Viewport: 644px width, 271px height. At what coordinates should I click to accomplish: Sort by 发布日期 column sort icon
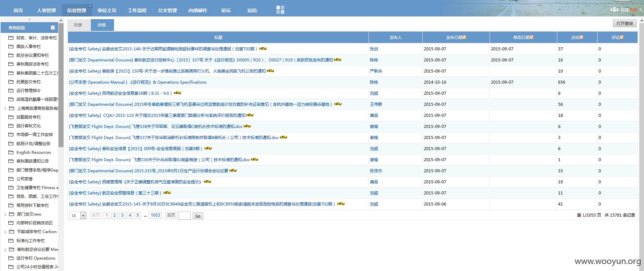464,37
